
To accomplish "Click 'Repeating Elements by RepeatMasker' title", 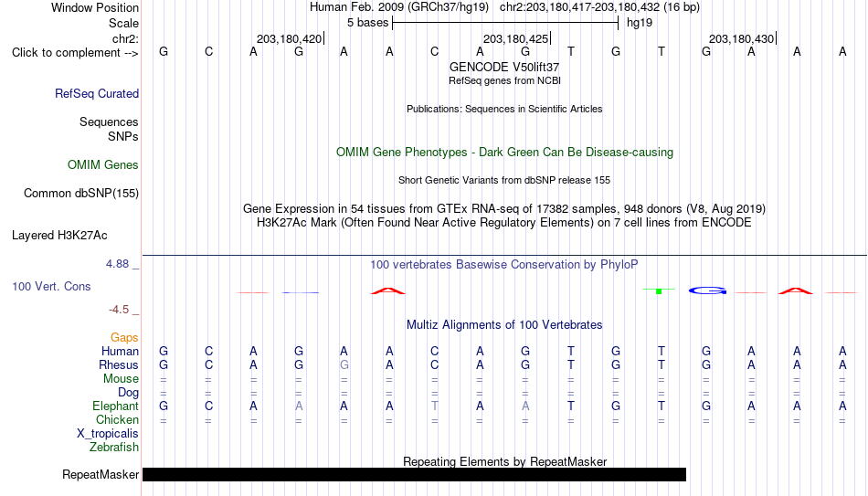I will (504, 461).
